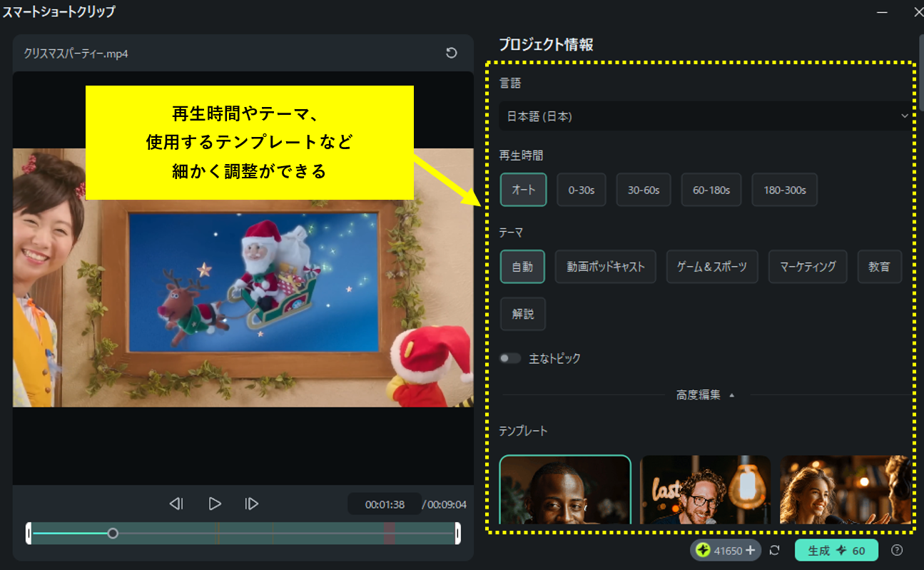
Task: Select the 180-300s duration option
Action: click(784, 190)
